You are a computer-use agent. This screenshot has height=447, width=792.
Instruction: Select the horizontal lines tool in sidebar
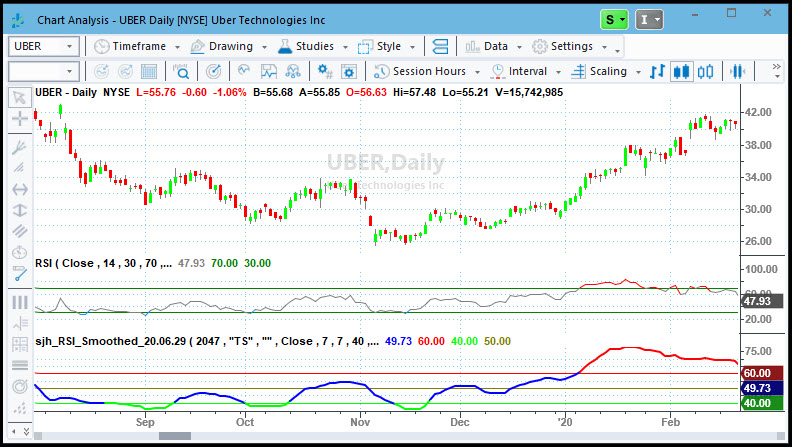(19, 365)
